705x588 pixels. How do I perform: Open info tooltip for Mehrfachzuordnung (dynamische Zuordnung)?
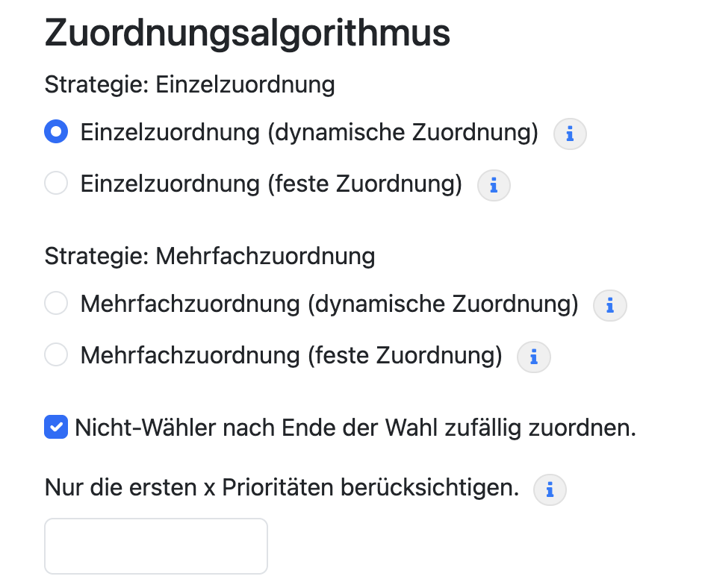coord(610,305)
